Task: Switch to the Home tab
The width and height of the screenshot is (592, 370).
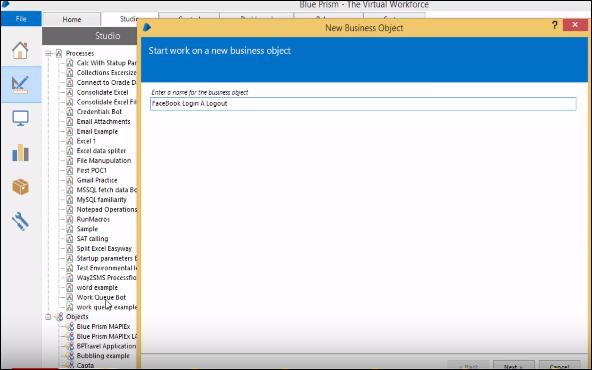Action: point(72,19)
